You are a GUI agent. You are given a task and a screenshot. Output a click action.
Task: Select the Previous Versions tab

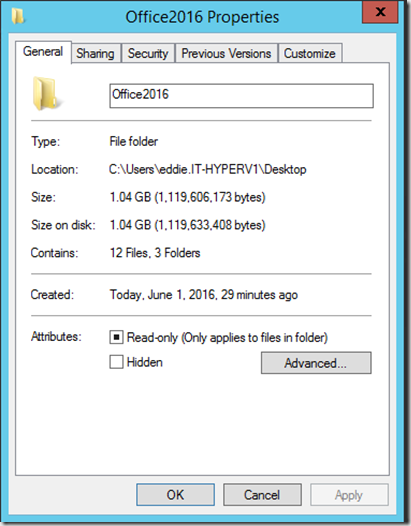pyautogui.click(x=226, y=53)
